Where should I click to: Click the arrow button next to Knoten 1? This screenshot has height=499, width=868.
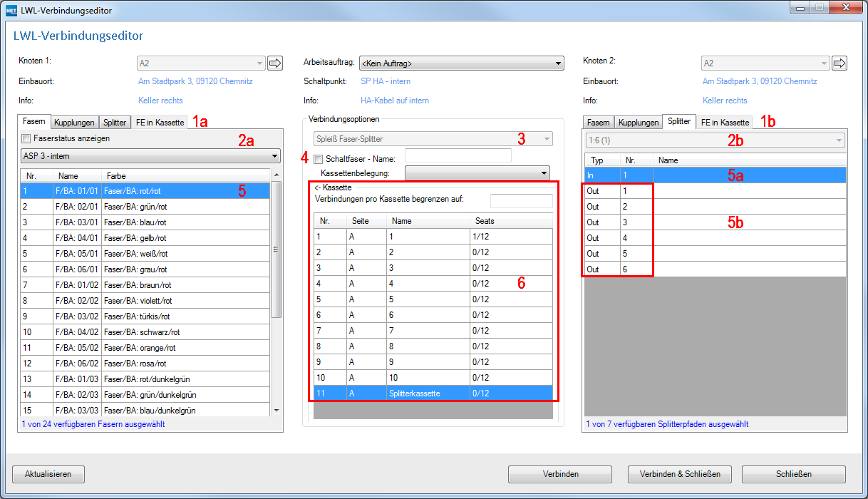click(x=275, y=63)
